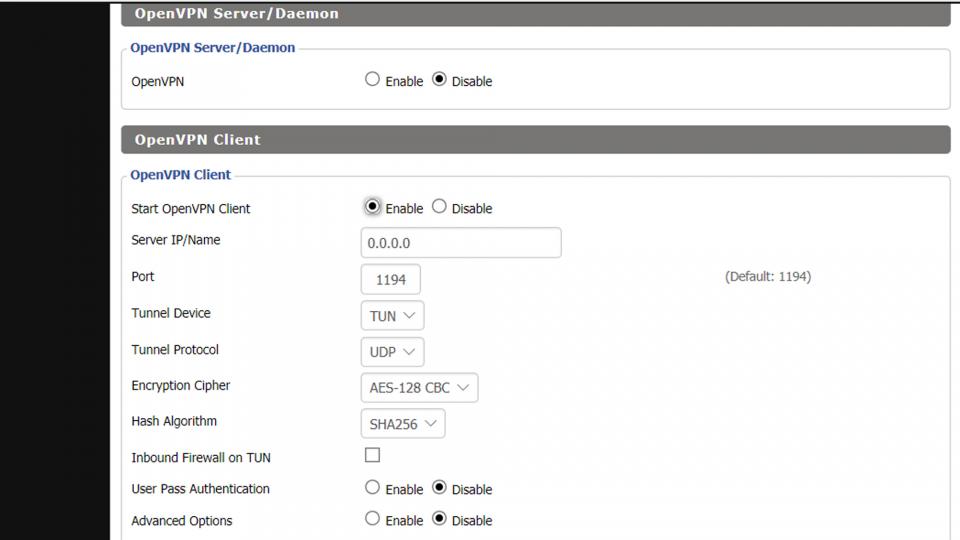The image size is (960, 540).
Task: Expand the Tunnel Protocol UDP dropdown
Action: point(391,352)
